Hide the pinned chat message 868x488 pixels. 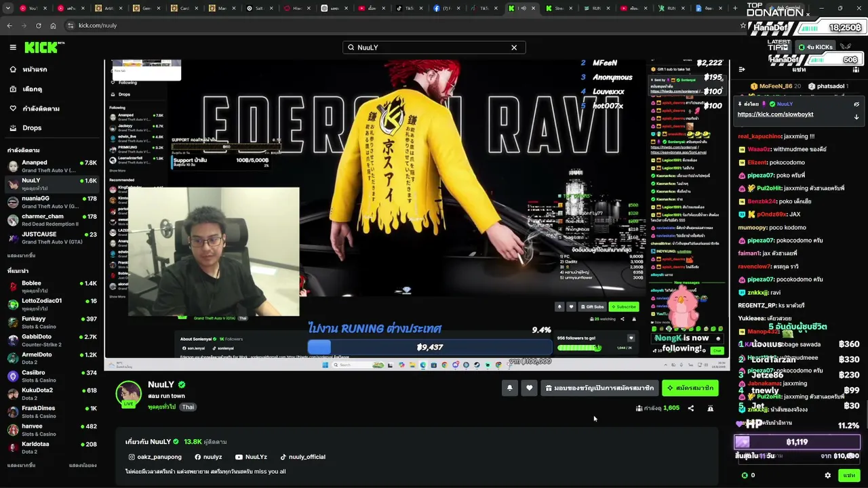click(x=856, y=104)
